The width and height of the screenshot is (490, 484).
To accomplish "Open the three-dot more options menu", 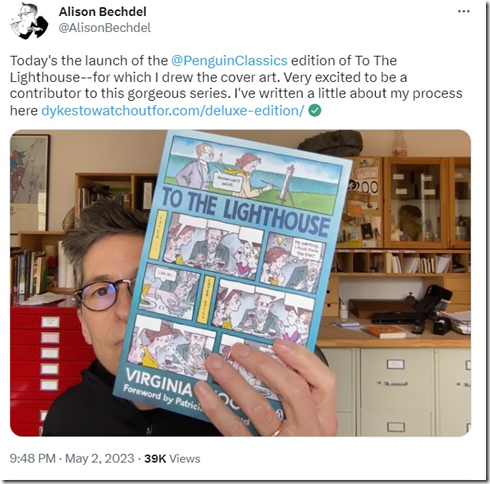I will tap(464, 11).
